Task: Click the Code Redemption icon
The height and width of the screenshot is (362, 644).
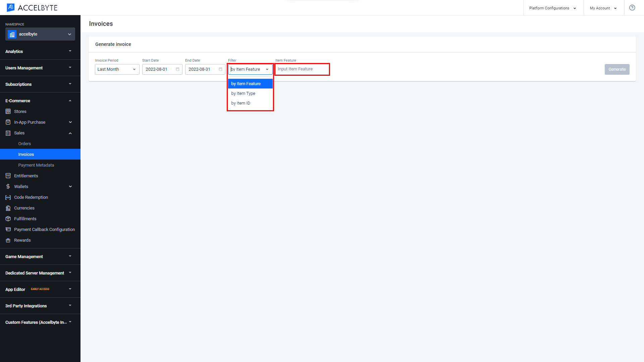Action: tap(7, 197)
